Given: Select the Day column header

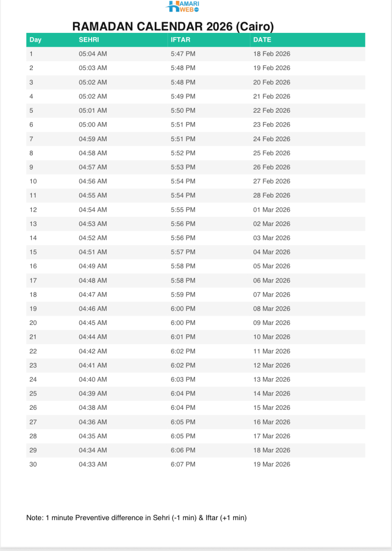Looking at the screenshot, I should [35, 40].
